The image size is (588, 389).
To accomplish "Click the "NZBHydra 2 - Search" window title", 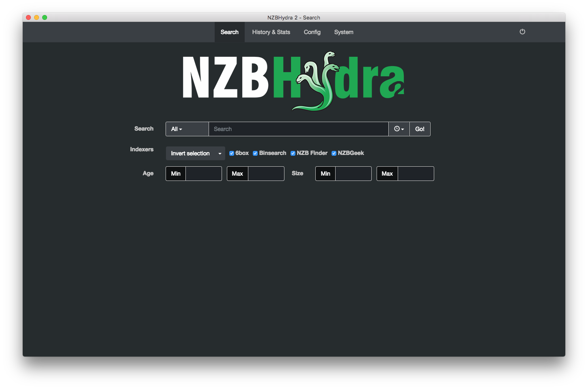I will click(294, 17).
